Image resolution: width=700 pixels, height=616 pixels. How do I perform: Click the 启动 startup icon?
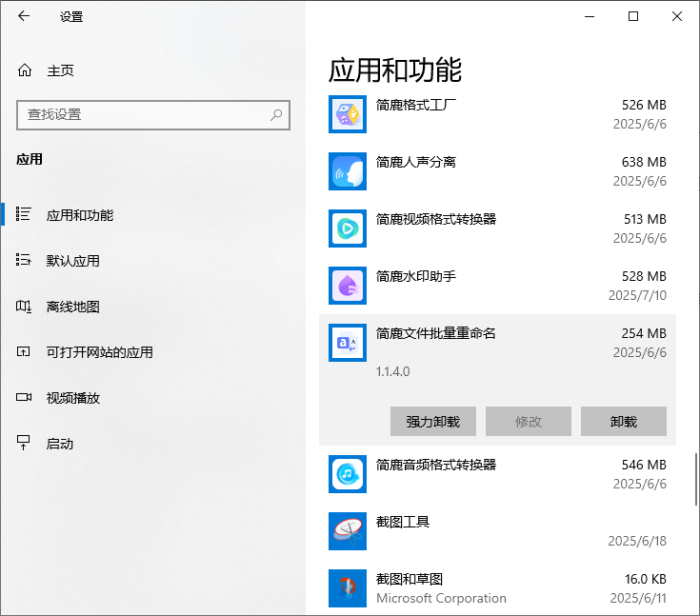(x=23, y=443)
